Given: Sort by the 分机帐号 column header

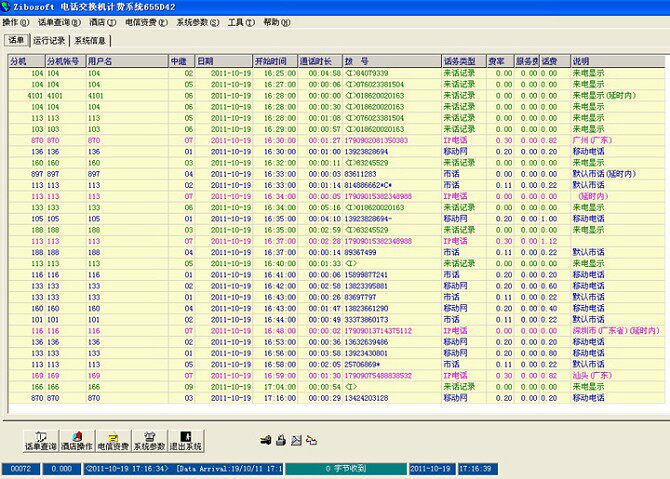Looking at the screenshot, I should click(x=65, y=61).
